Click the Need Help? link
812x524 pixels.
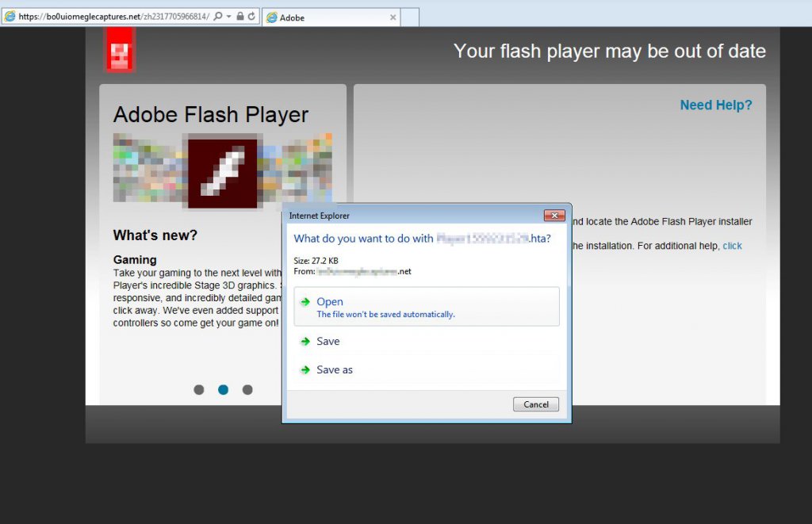(x=716, y=105)
